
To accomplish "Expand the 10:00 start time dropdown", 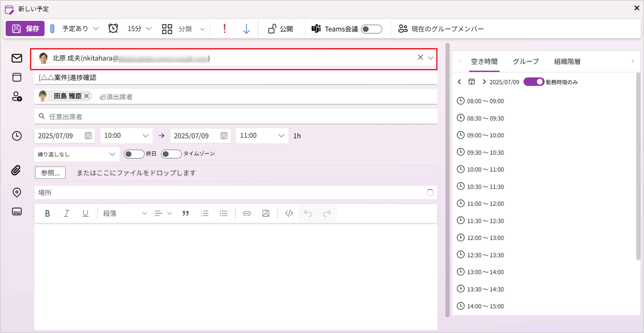I will [x=126, y=136].
